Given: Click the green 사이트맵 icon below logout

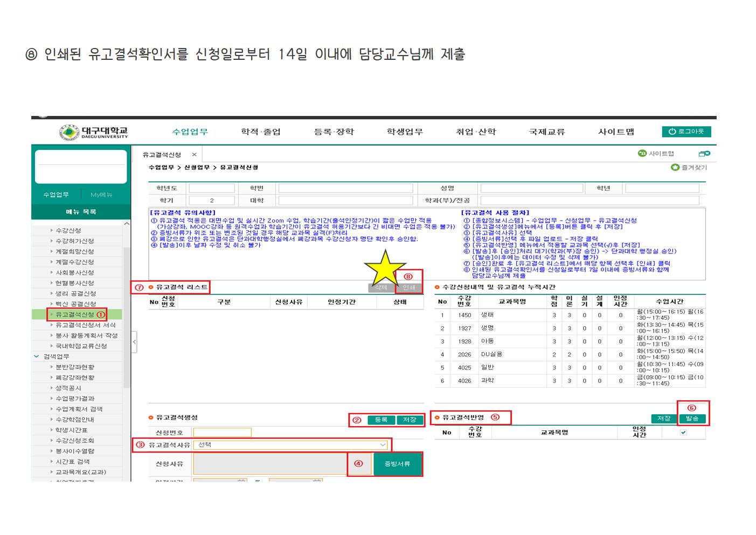Looking at the screenshot, I should click(642, 154).
